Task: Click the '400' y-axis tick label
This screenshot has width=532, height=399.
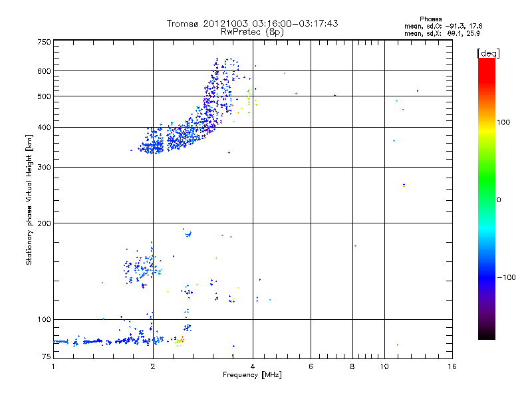Action: click(x=44, y=128)
